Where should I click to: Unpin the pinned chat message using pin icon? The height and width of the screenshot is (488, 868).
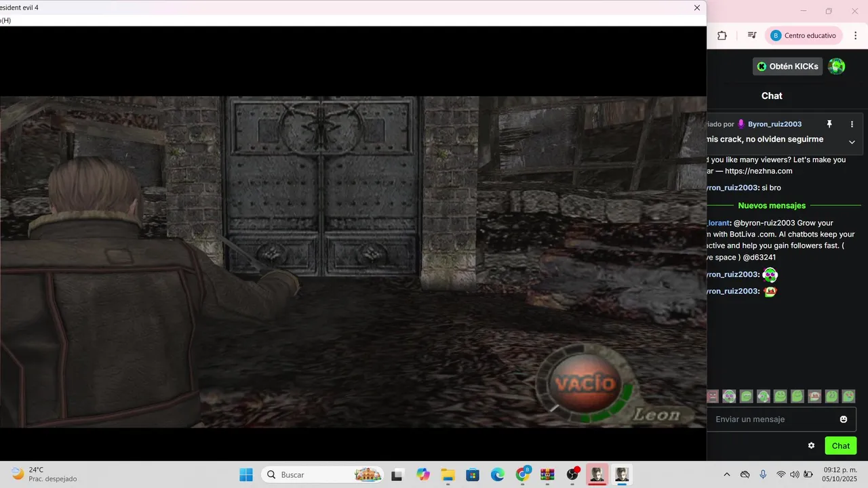[x=829, y=124]
